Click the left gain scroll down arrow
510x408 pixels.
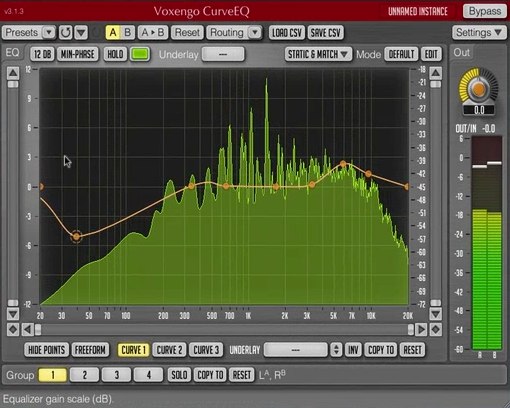click(x=13, y=314)
